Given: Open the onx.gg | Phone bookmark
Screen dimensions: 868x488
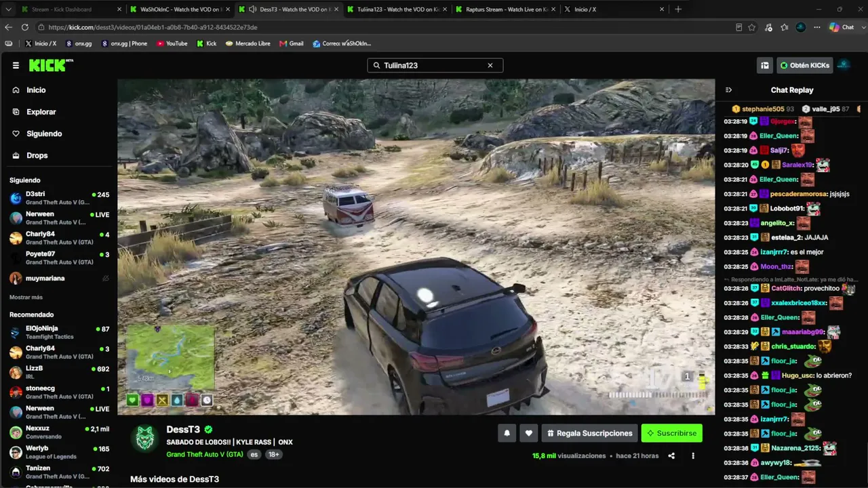Looking at the screenshot, I should [x=124, y=43].
